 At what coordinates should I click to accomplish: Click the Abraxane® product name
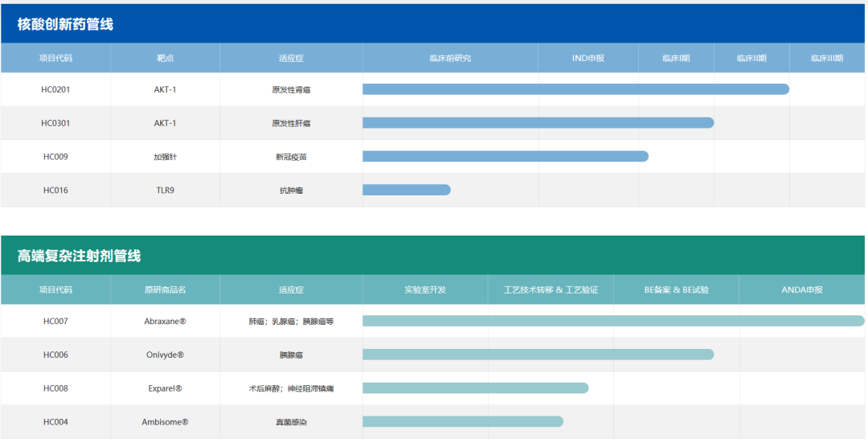165,321
